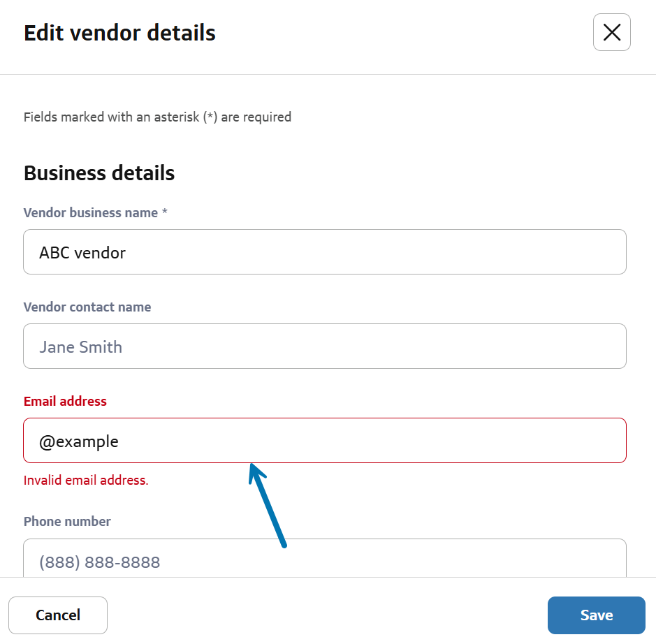Click the asterisk after Vendor business name
The image size is (656, 644).
(x=165, y=213)
